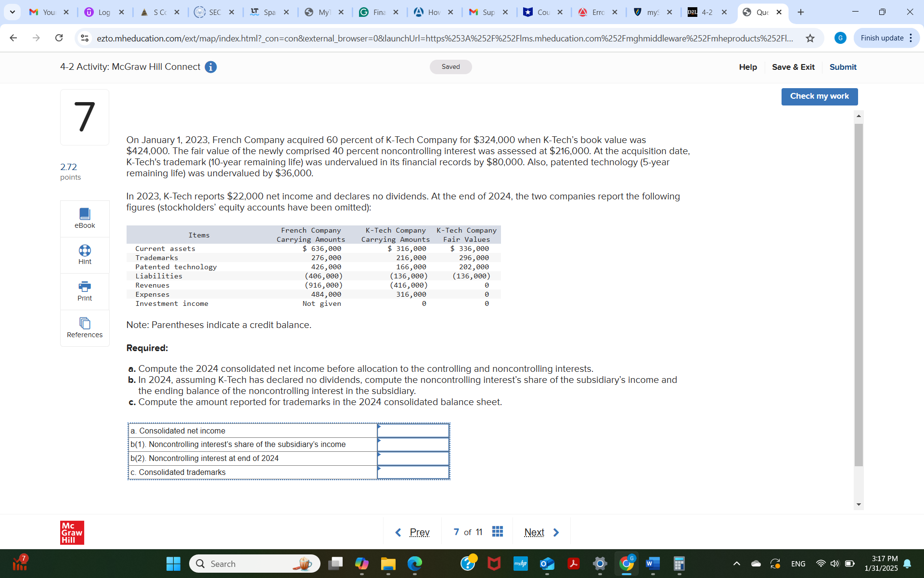Open the References documents icon
This screenshot has width=924, height=578.
[x=85, y=323]
